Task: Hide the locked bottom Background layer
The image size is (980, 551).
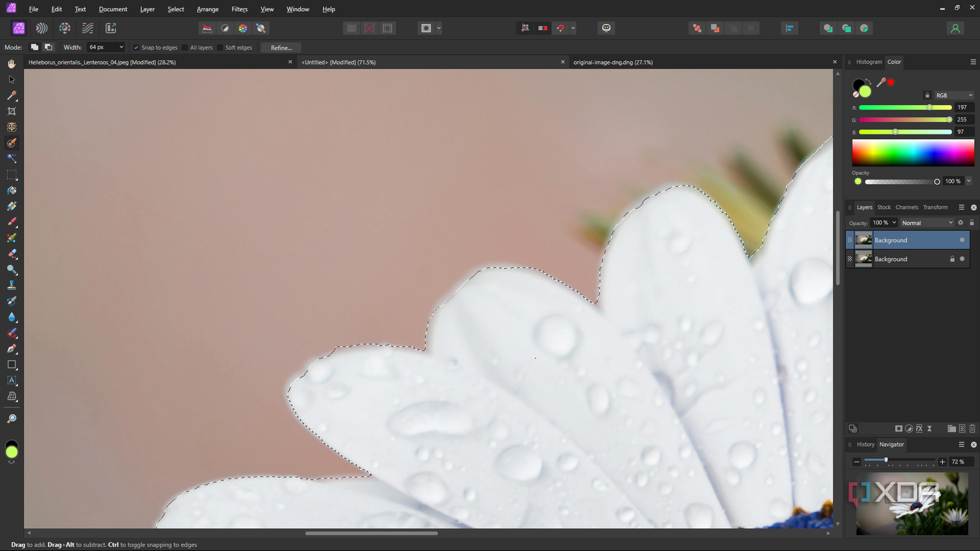Action: (x=962, y=259)
